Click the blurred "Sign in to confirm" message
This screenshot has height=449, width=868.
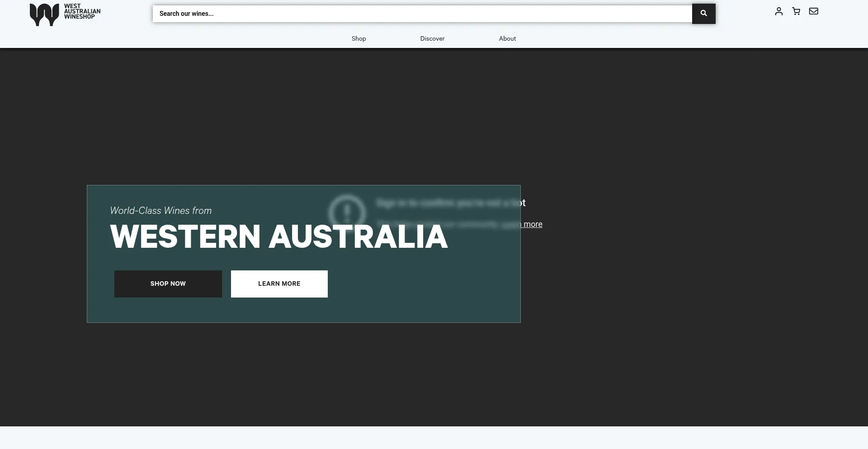tap(450, 203)
